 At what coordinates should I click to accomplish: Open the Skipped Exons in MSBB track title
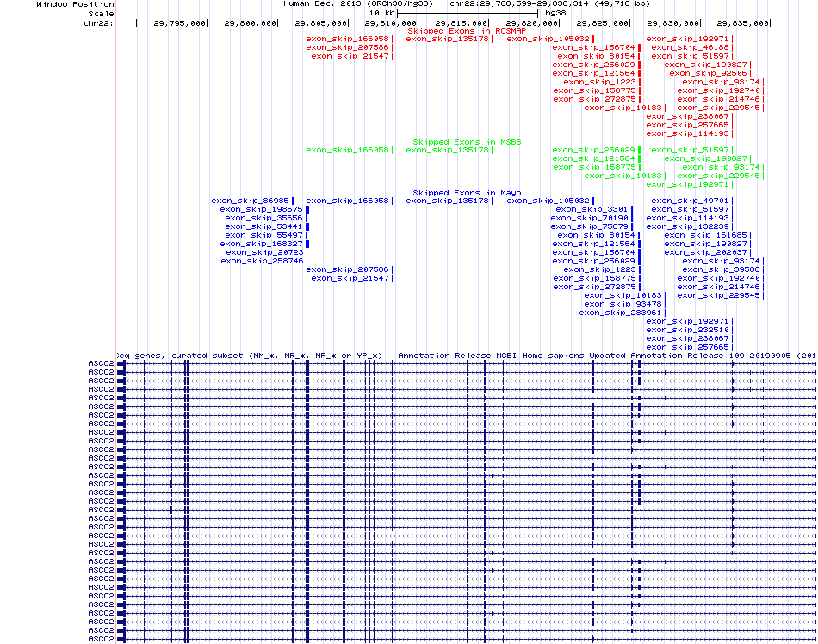(x=467, y=141)
